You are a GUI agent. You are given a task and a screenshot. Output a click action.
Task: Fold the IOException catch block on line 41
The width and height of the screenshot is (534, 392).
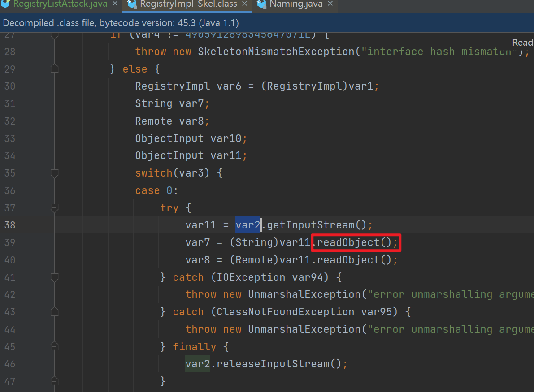(x=55, y=277)
